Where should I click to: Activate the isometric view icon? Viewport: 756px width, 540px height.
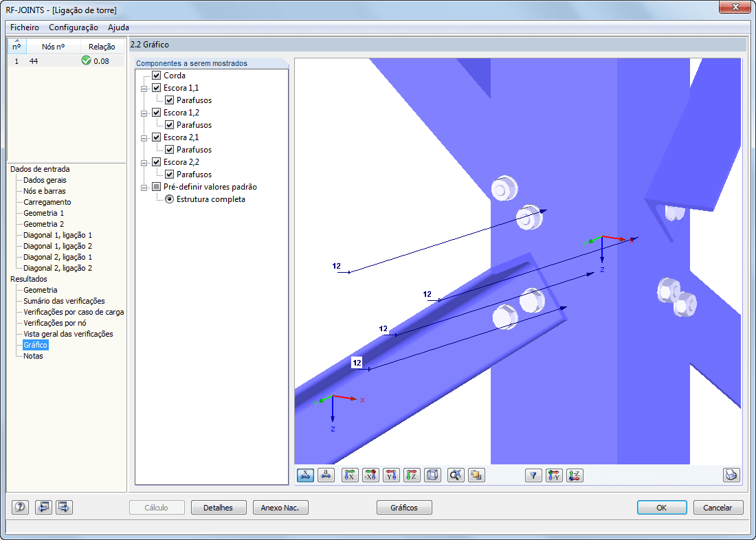click(x=432, y=475)
